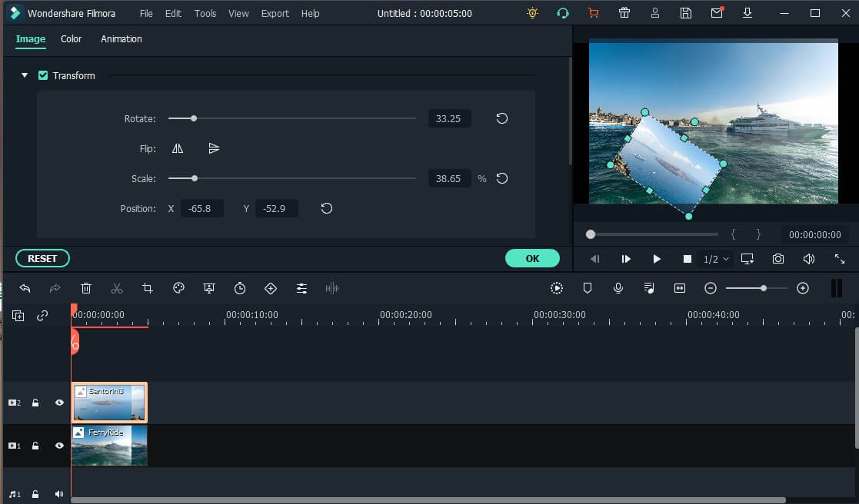
Task: Click the render preview icon
Action: coord(557,288)
